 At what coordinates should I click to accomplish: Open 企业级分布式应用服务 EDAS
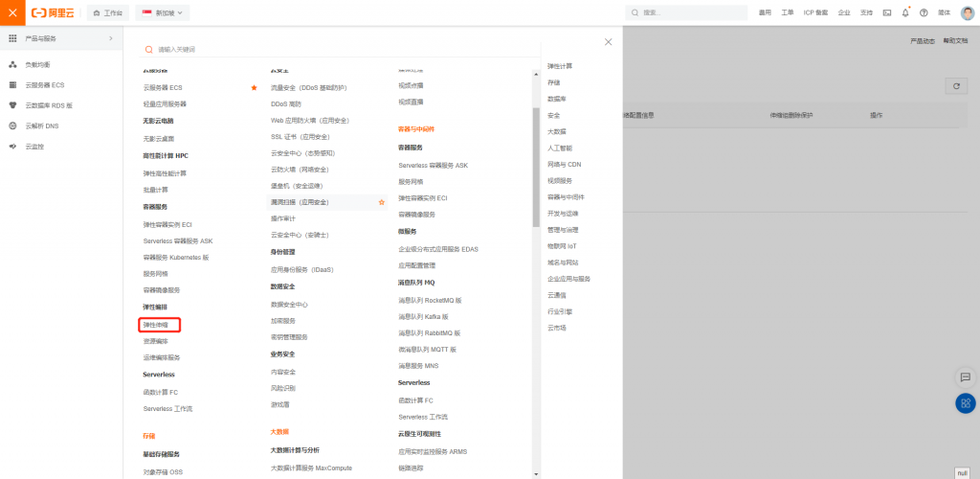tap(438, 249)
